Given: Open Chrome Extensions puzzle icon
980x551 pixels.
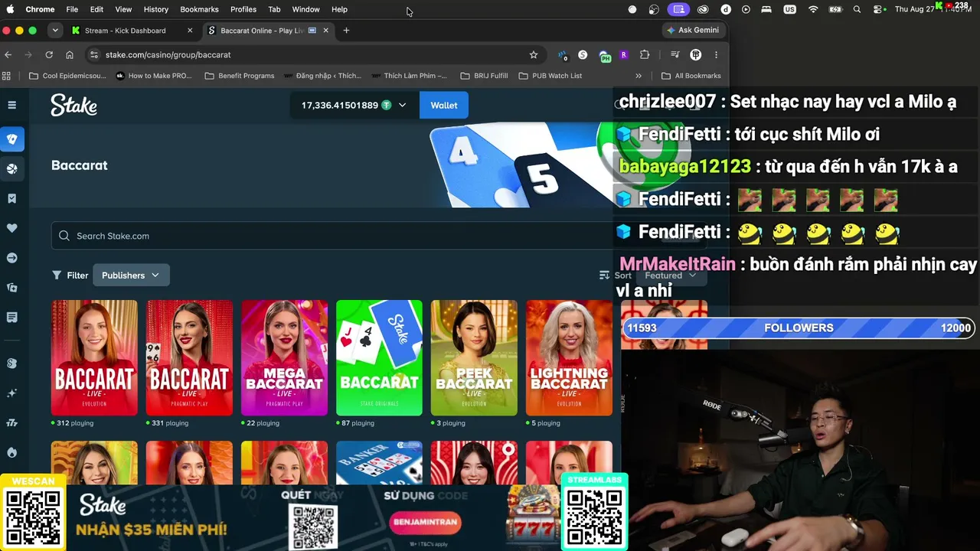Looking at the screenshot, I should [x=645, y=55].
